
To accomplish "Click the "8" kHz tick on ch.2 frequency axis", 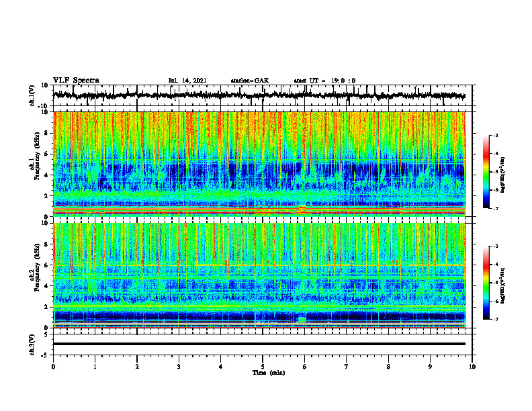I will pyautogui.click(x=46, y=244).
